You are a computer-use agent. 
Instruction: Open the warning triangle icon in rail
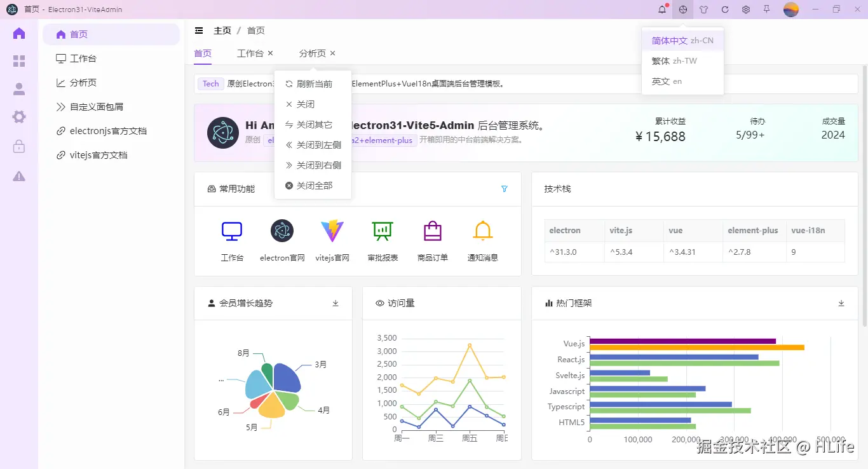[x=19, y=176]
